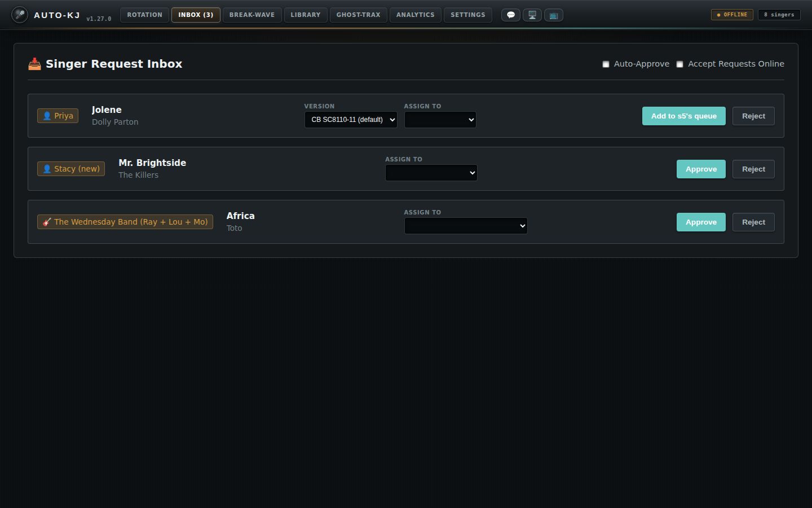This screenshot has height=508, width=812.
Task: Expand Assign To dropdown for Mr. Brightside
Action: (431, 173)
